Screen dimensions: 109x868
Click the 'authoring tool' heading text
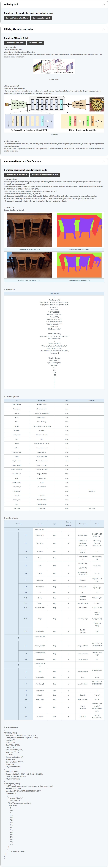pos(11,4)
